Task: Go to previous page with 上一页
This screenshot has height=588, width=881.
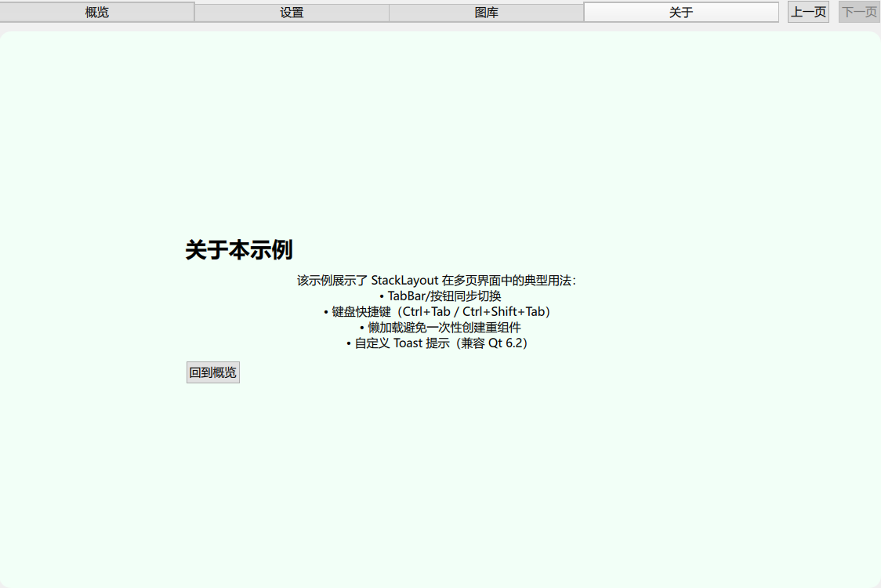Action: click(809, 12)
